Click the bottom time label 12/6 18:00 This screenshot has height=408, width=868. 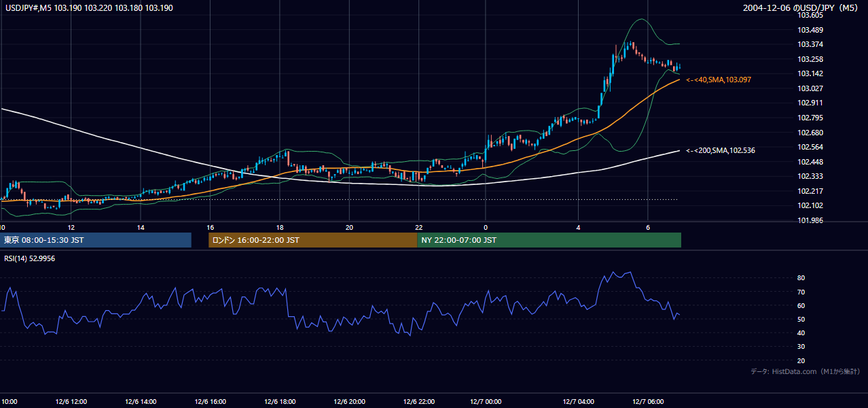pos(279,402)
